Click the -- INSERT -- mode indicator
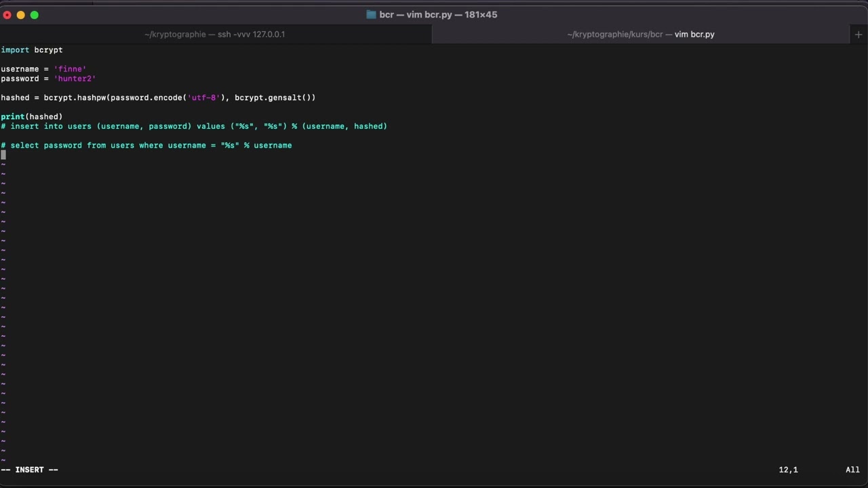This screenshot has height=488, width=868. point(30,469)
